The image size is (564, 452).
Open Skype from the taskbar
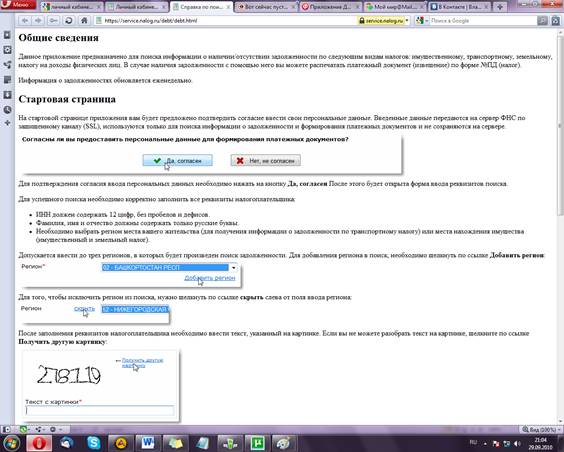pos(94,443)
